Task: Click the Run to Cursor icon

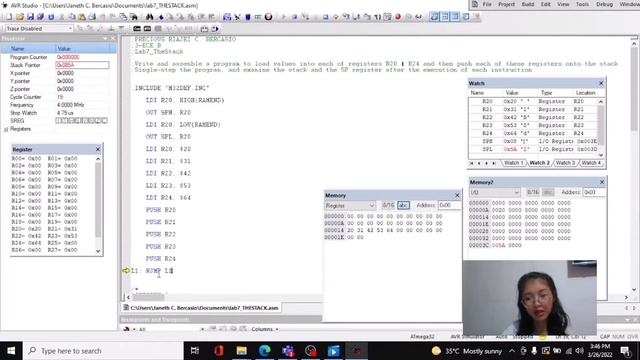Action: coord(377,17)
